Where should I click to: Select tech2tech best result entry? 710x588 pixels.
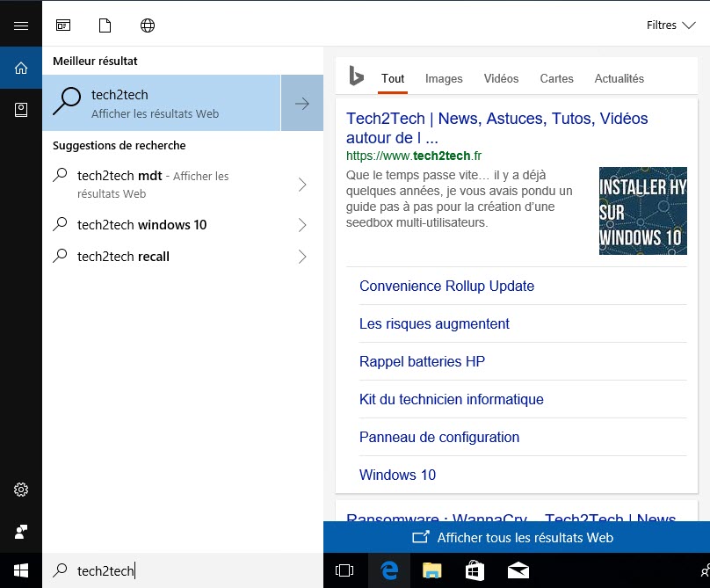point(162,104)
